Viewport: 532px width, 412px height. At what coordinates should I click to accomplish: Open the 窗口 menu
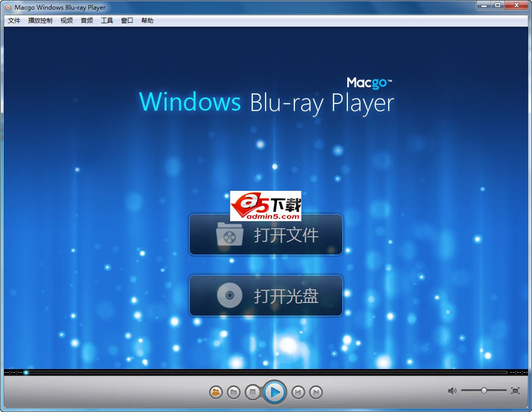pyautogui.click(x=127, y=21)
